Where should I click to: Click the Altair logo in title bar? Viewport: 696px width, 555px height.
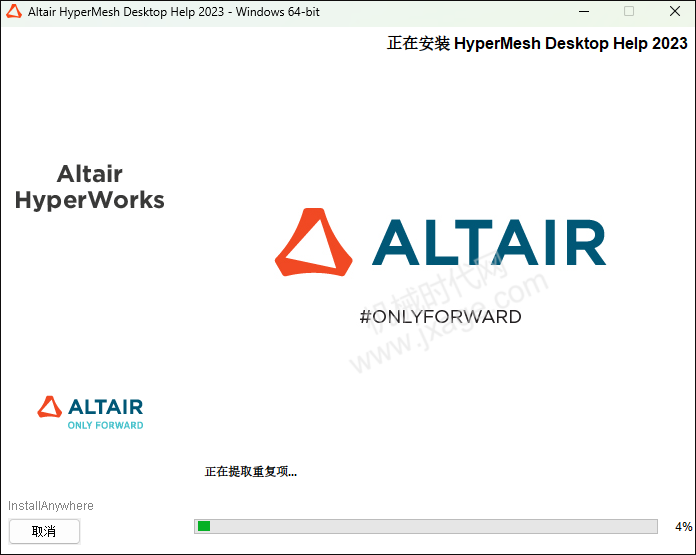click(x=14, y=12)
